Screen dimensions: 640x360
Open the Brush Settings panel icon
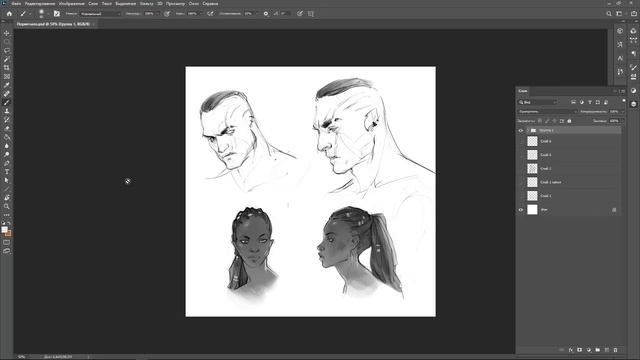pos(56,13)
